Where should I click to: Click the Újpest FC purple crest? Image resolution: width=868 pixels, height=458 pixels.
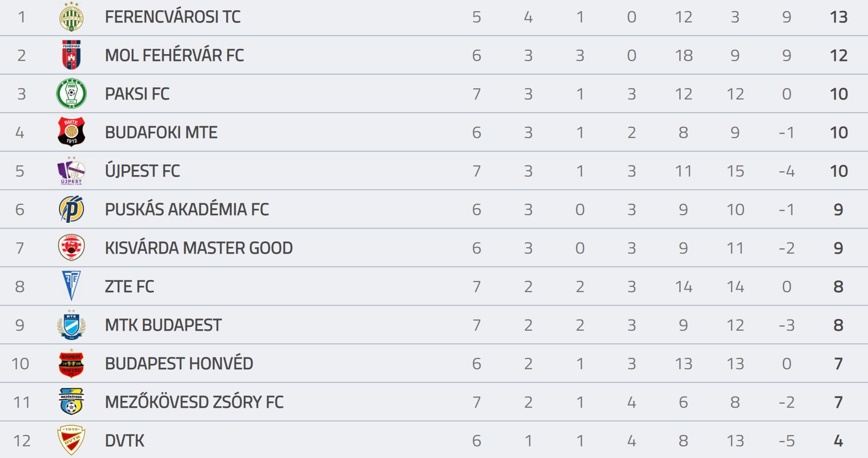pos(71,171)
